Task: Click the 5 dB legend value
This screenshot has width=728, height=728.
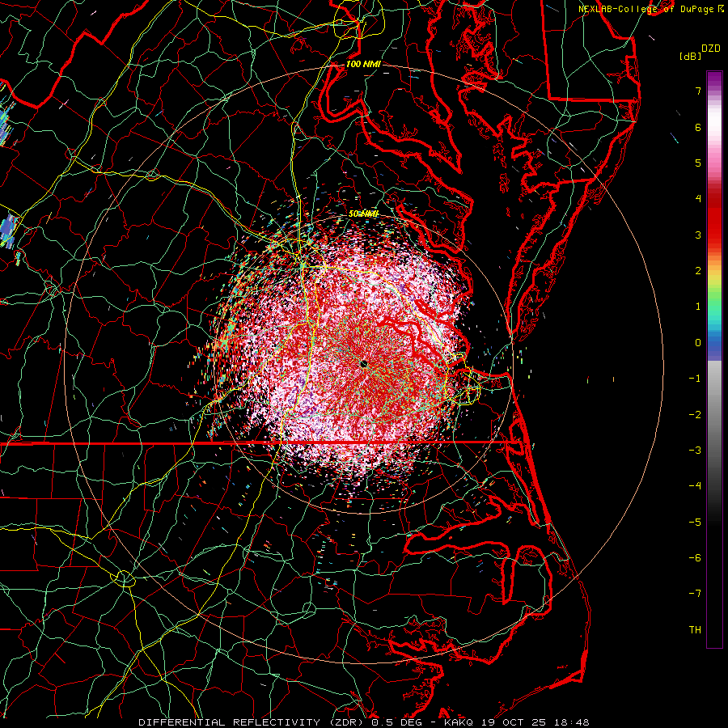Action: click(698, 163)
